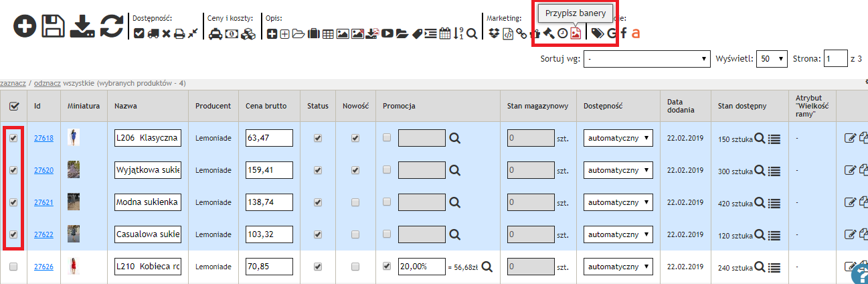Screen dimensions: 868x284
Task: Open the Wyświetl items-per-page dropdown
Action: (772, 59)
